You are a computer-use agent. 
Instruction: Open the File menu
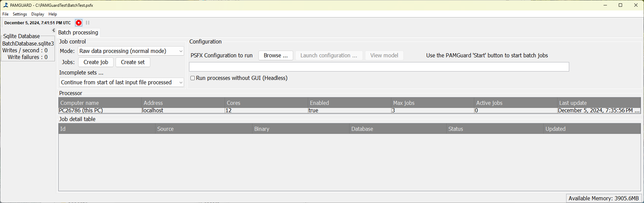[x=5, y=14]
